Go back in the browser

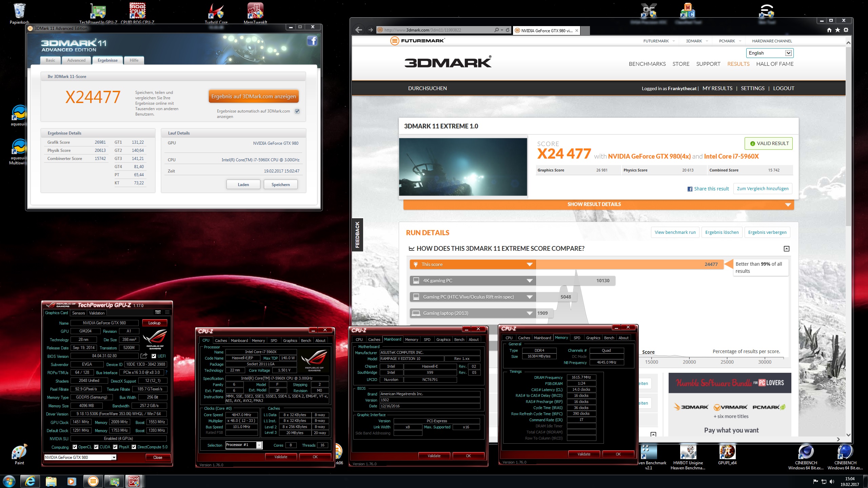pos(359,30)
